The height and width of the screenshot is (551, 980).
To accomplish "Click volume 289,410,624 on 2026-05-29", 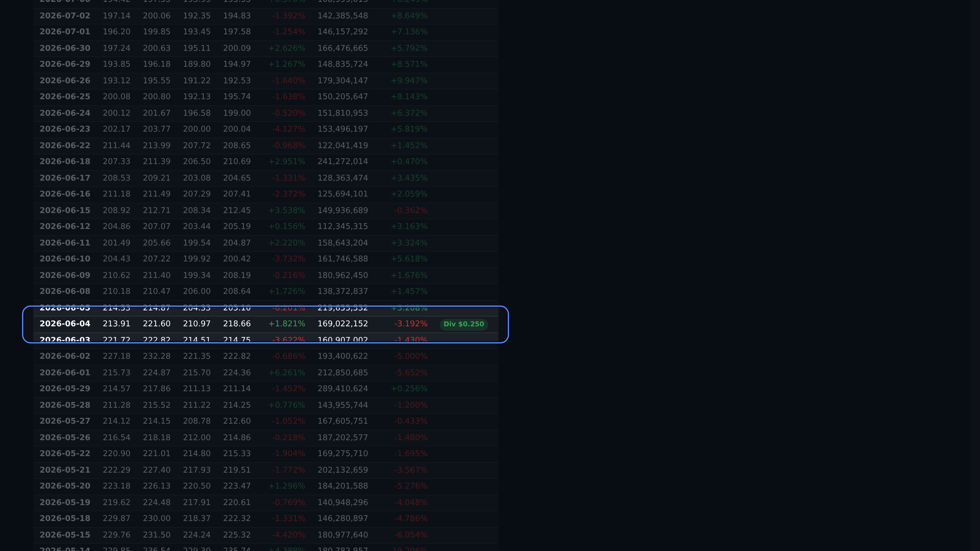I will pos(343,389).
